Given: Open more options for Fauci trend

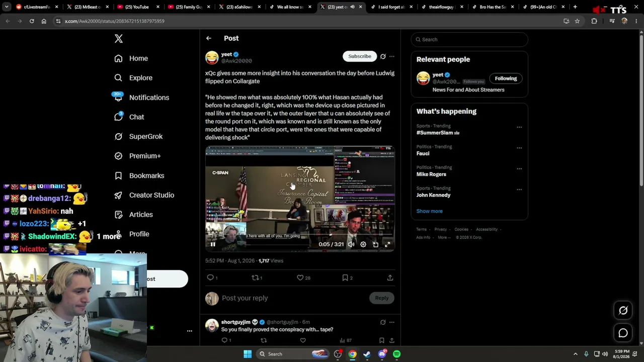Looking at the screenshot, I should (x=519, y=148).
